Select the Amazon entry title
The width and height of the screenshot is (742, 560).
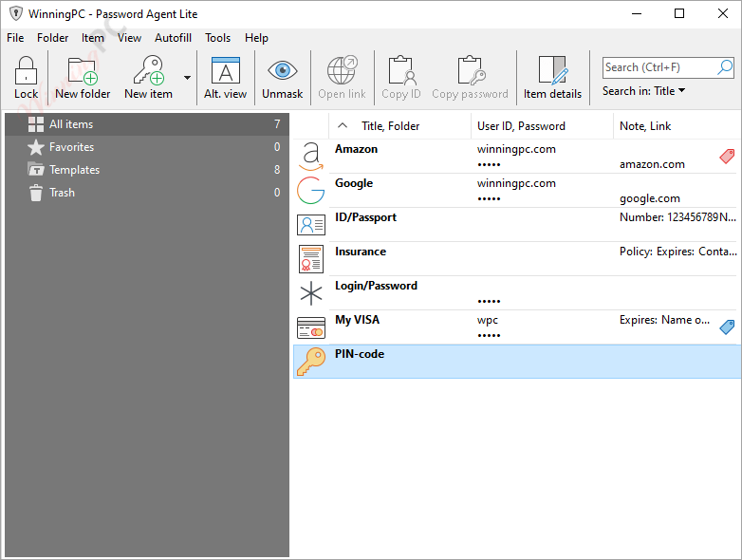click(x=357, y=149)
